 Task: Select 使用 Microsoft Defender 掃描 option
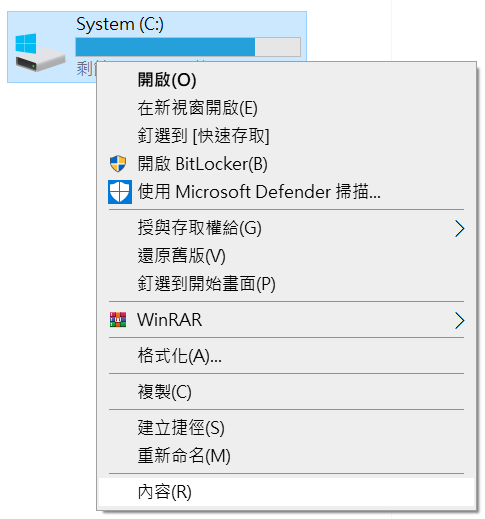[287, 192]
